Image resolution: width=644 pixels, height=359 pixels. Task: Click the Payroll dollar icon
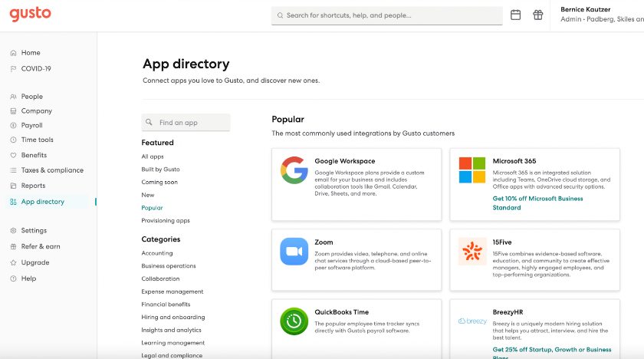click(x=13, y=126)
